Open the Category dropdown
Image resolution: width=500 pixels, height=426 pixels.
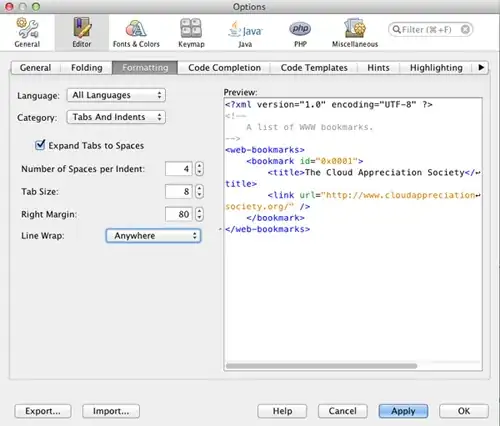tap(116, 117)
